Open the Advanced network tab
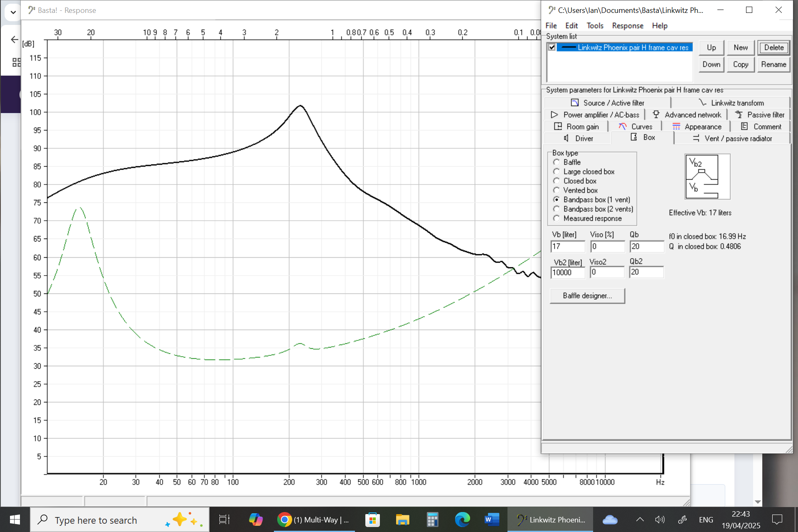 [686, 115]
